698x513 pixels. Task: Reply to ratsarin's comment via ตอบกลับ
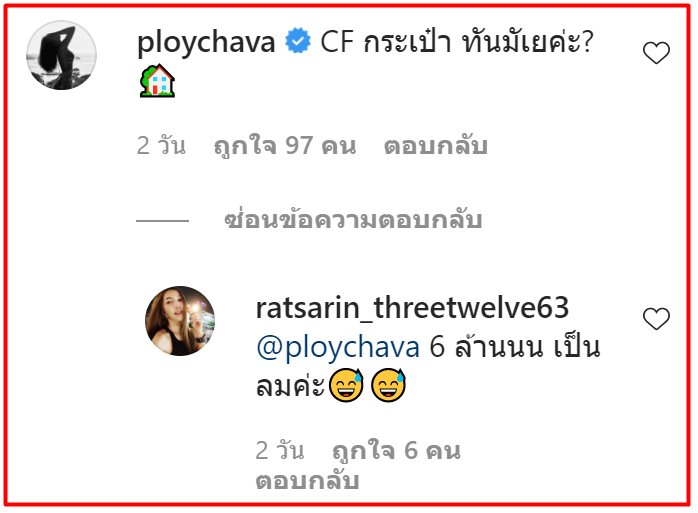coord(308,480)
